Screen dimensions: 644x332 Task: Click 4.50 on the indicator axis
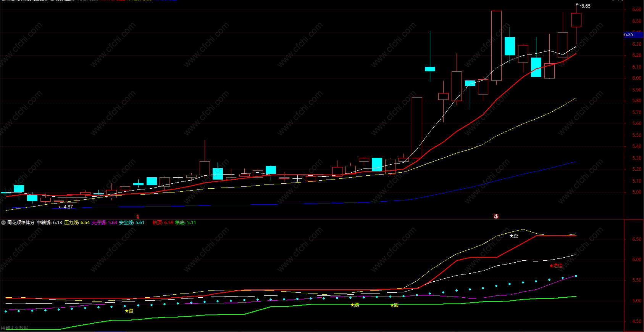637,321
